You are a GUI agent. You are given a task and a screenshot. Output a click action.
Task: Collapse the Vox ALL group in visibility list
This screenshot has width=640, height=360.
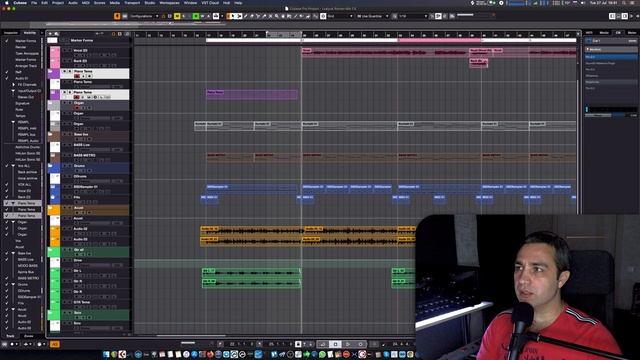[x=13, y=166]
